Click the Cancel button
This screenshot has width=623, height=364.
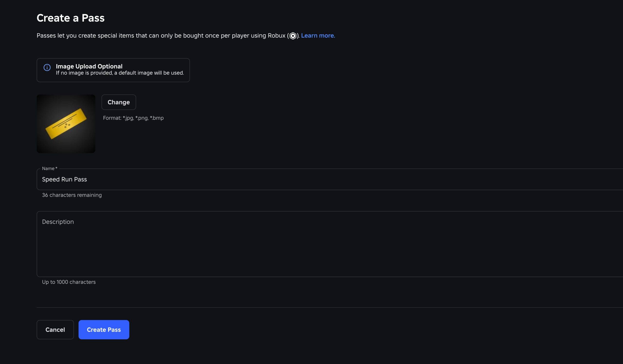coord(55,329)
